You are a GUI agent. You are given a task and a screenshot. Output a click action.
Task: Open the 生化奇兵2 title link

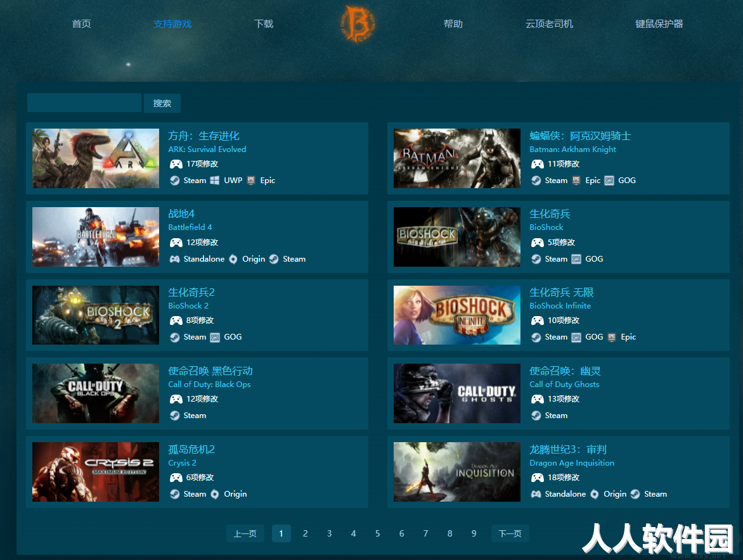[x=191, y=293]
